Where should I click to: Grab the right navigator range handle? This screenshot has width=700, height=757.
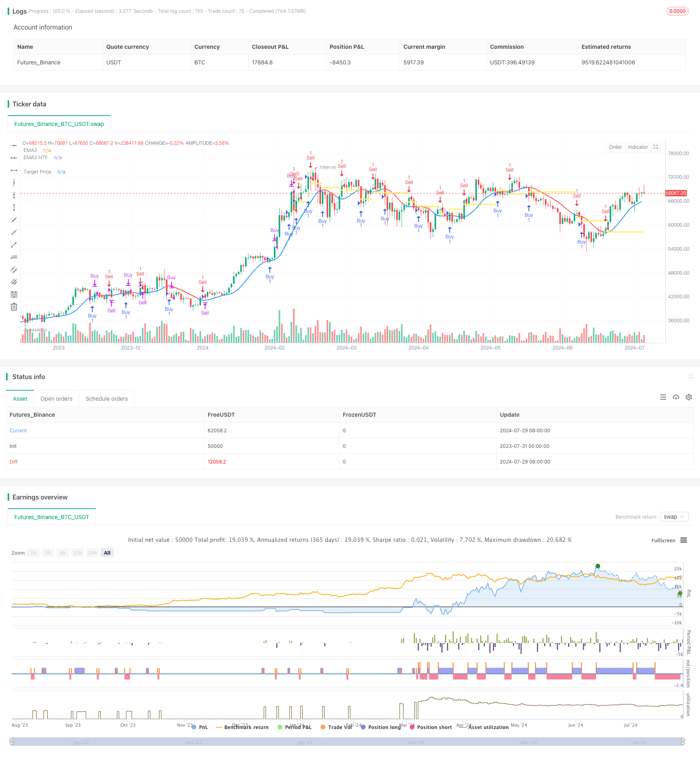[683, 741]
